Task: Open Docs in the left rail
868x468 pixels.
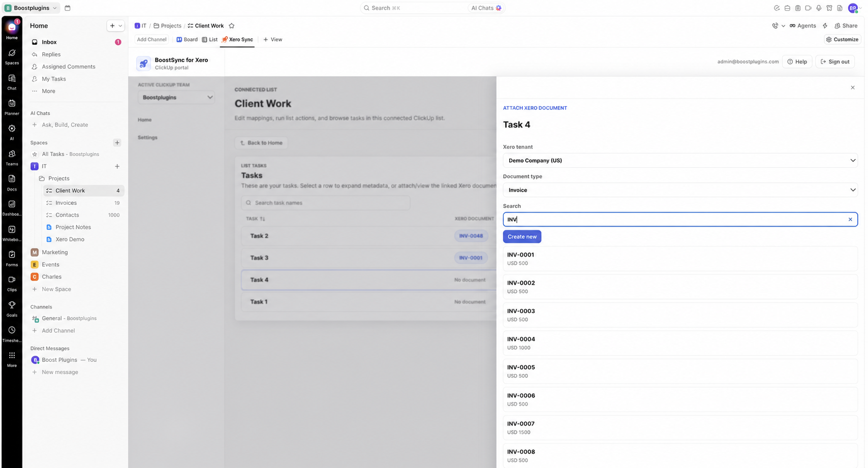Action: (12, 182)
